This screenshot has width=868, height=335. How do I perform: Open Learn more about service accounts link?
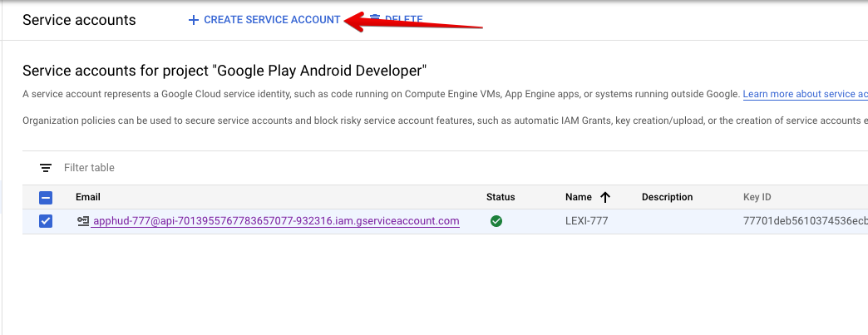[805, 94]
